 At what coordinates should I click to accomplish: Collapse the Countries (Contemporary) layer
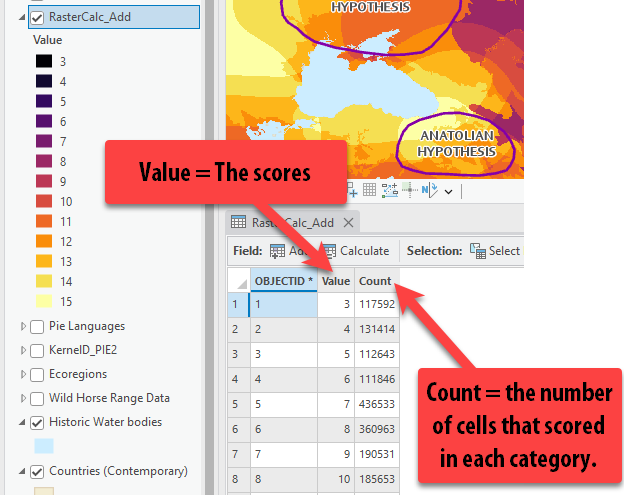(x=24, y=471)
